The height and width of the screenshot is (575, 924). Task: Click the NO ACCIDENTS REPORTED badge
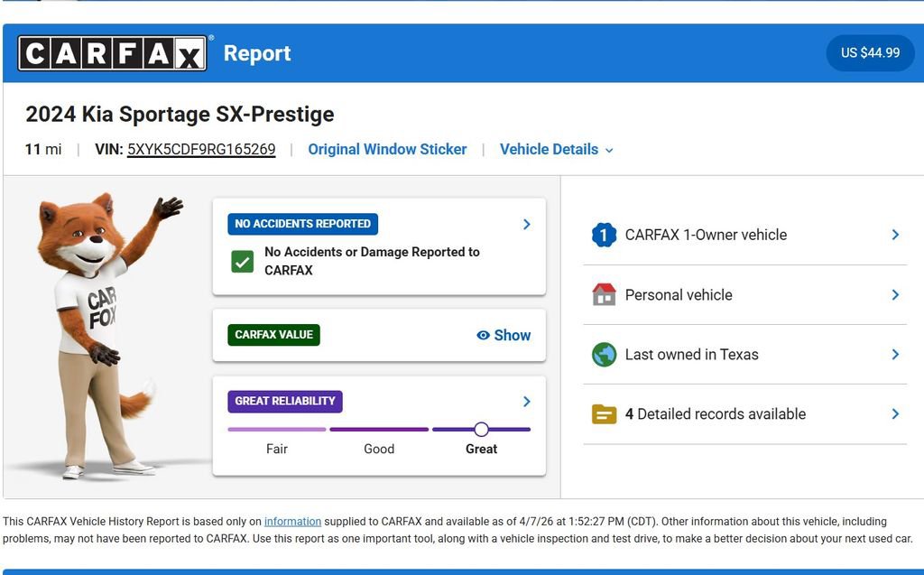click(x=303, y=224)
